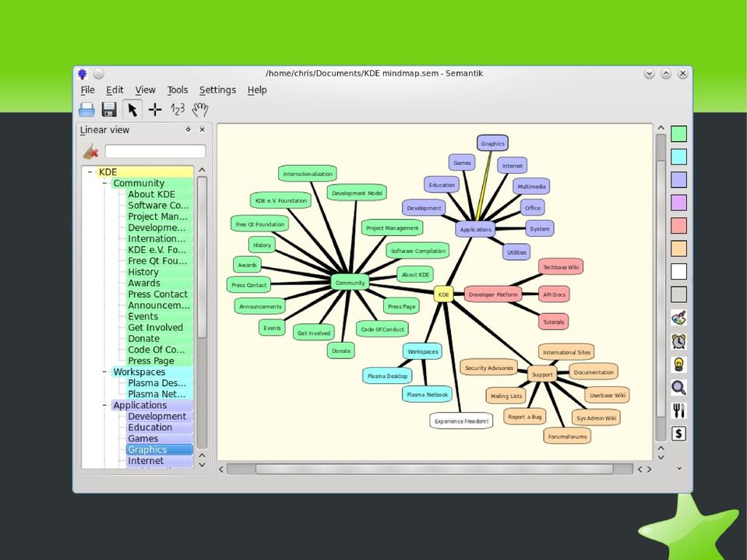
Task: Select Get Involved in the tree
Action: pyautogui.click(x=159, y=328)
